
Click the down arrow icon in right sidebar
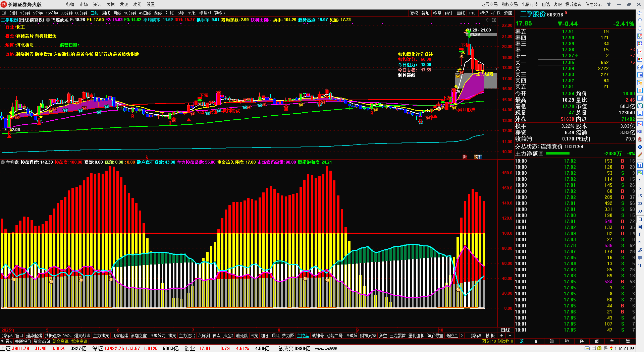(640, 28)
